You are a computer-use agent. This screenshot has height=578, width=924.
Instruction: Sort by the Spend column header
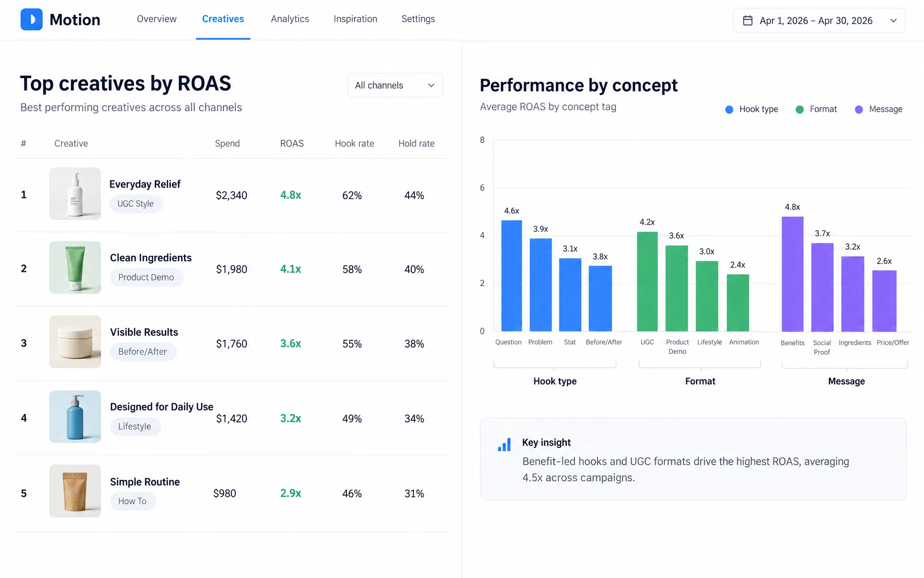[227, 143]
